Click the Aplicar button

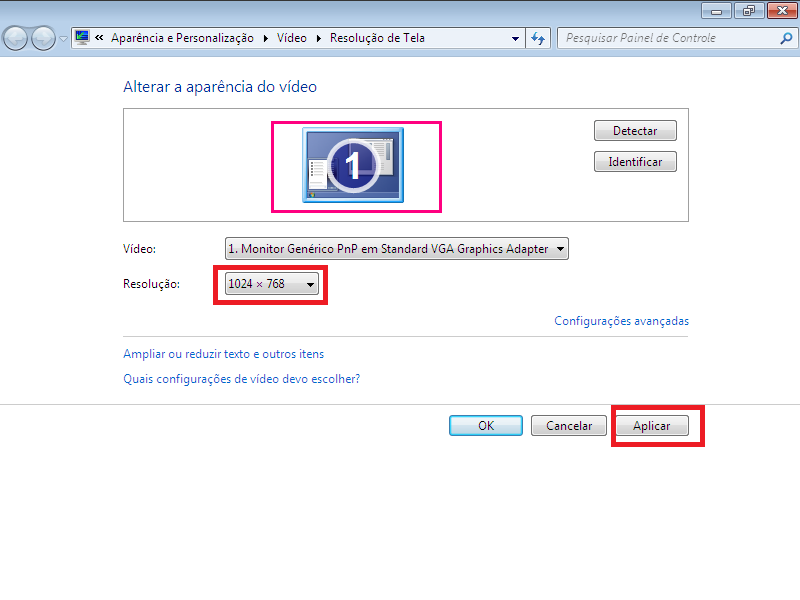coord(652,426)
